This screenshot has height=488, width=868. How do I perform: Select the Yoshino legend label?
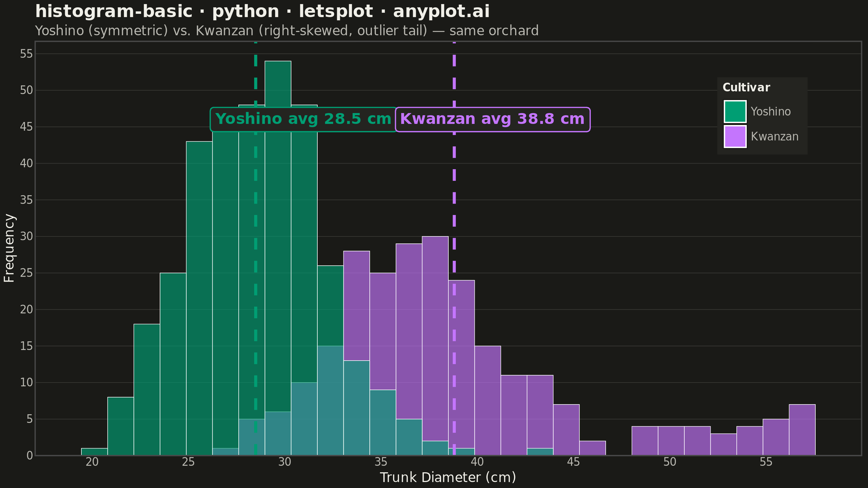771,111
